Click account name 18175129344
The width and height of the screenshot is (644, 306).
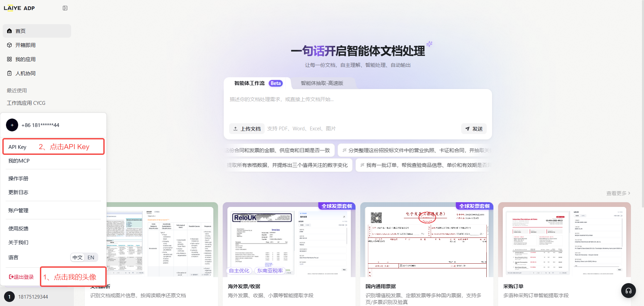tap(33, 297)
